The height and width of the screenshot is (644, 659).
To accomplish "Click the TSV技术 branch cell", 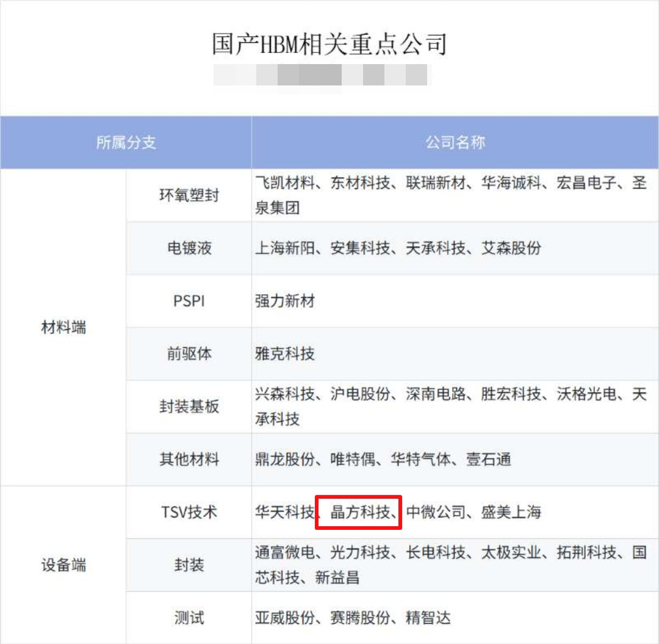I will [189, 512].
